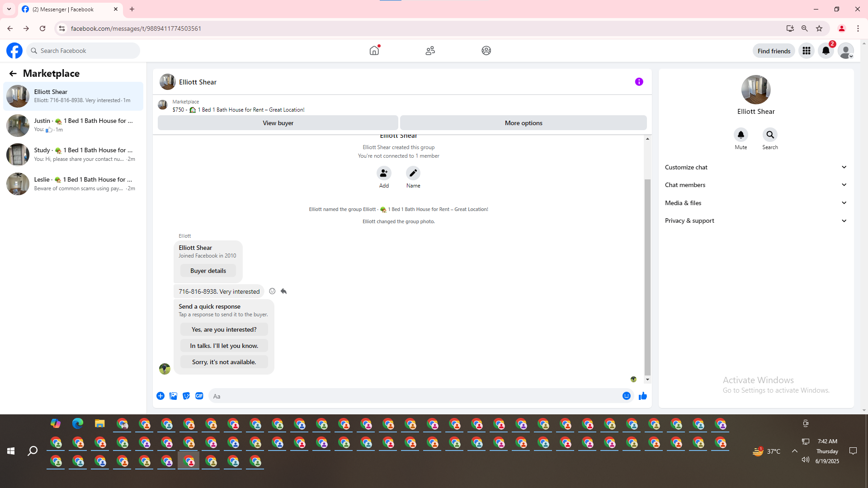Screen dimensions: 868x488
Task: Edit the group name pencil icon
Action: 413,173
